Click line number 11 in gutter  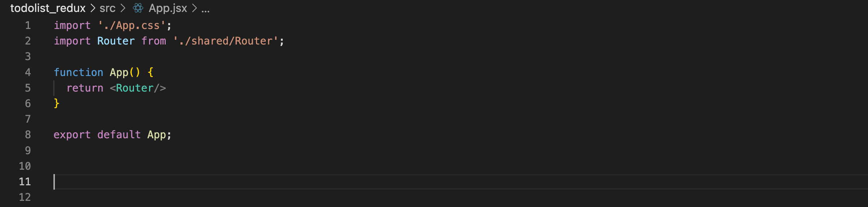(x=25, y=182)
